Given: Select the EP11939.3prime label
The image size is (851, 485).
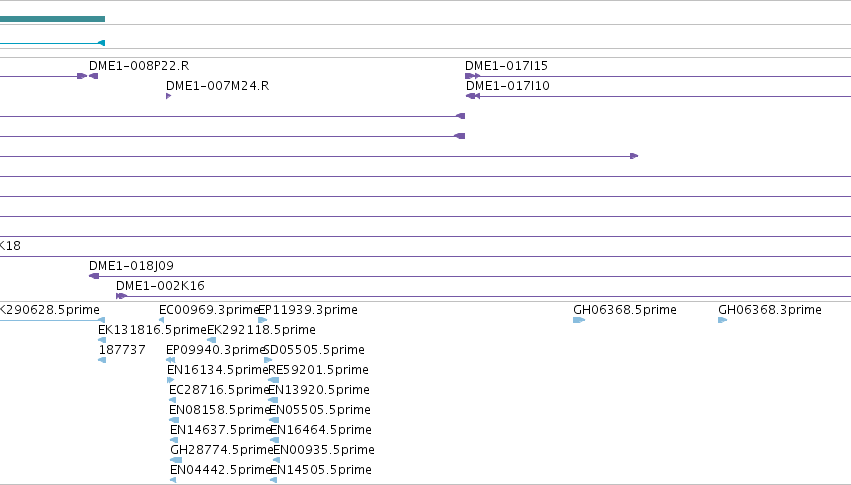Looking at the screenshot, I should (308, 310).
